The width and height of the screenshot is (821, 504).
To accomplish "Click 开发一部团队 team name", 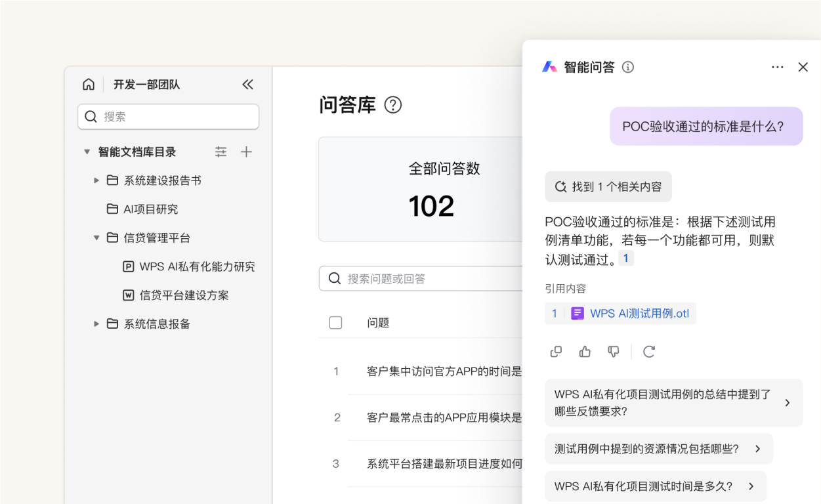I will 146,85.
